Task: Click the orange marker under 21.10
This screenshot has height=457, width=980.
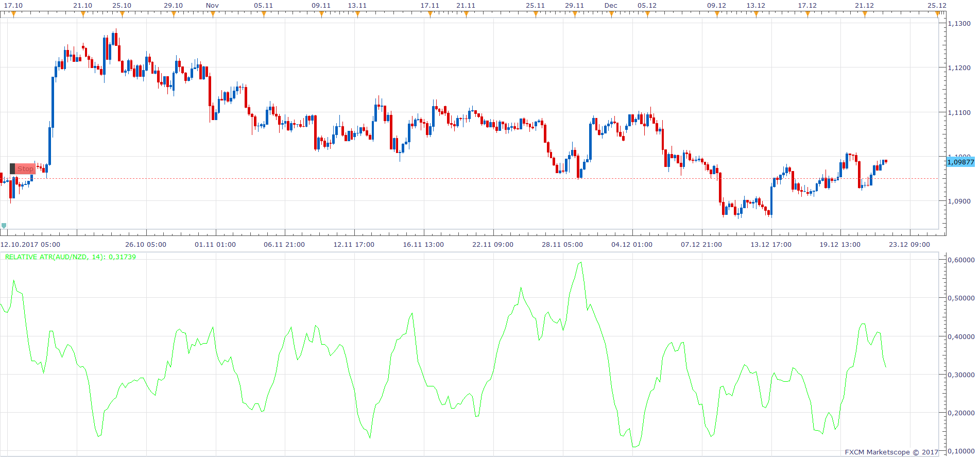Action: coord(83,14)
